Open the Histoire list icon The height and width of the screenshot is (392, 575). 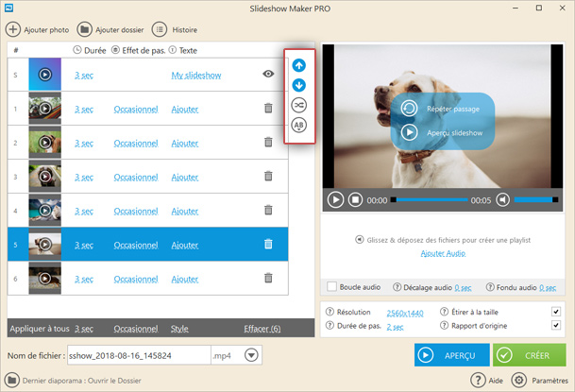point(160,29)
